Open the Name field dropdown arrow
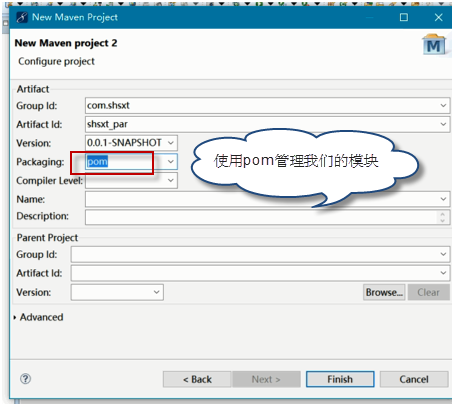 tap(443, 199)
